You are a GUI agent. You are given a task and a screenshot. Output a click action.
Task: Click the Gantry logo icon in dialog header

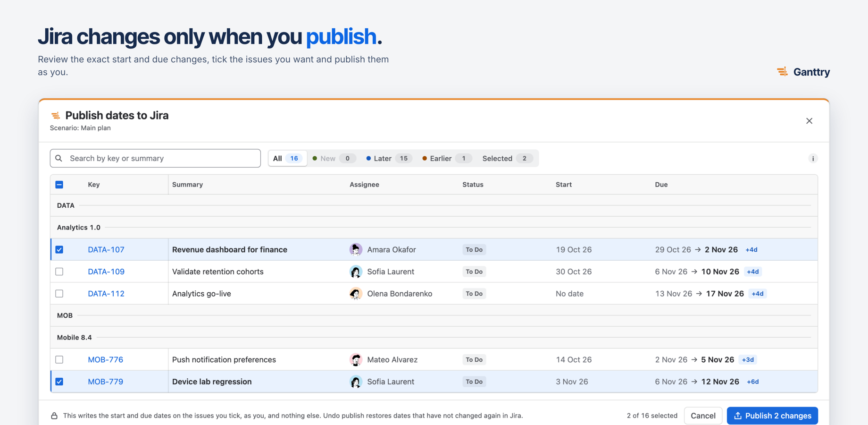tap(56, 116)
